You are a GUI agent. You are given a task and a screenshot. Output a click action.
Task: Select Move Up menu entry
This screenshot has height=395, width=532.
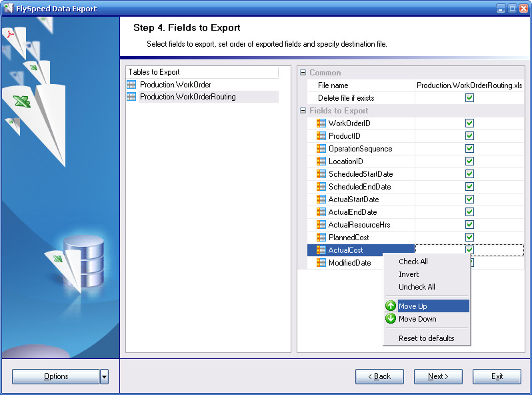point(427,306)
